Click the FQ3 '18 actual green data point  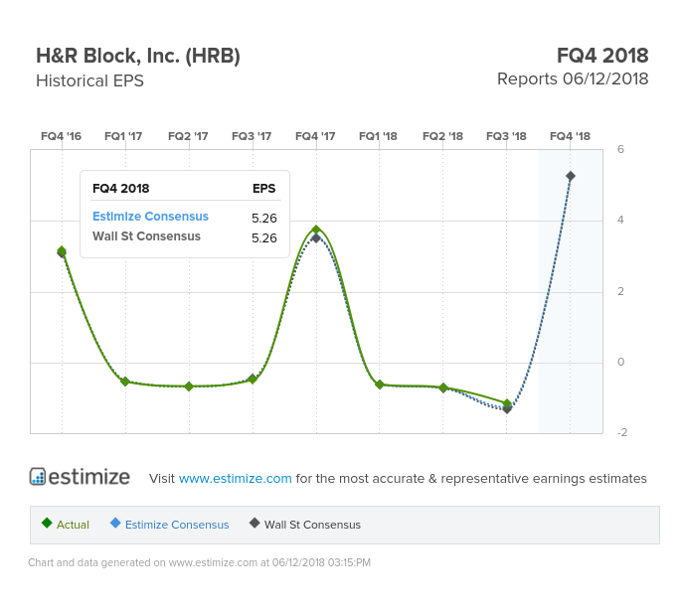pyautogui.click(x=507, y=403)
